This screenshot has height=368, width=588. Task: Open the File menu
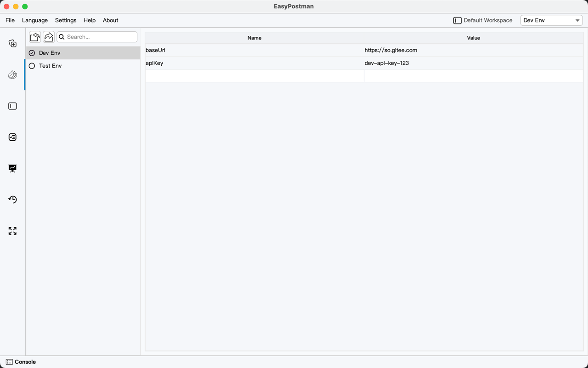tap(10, 20)
